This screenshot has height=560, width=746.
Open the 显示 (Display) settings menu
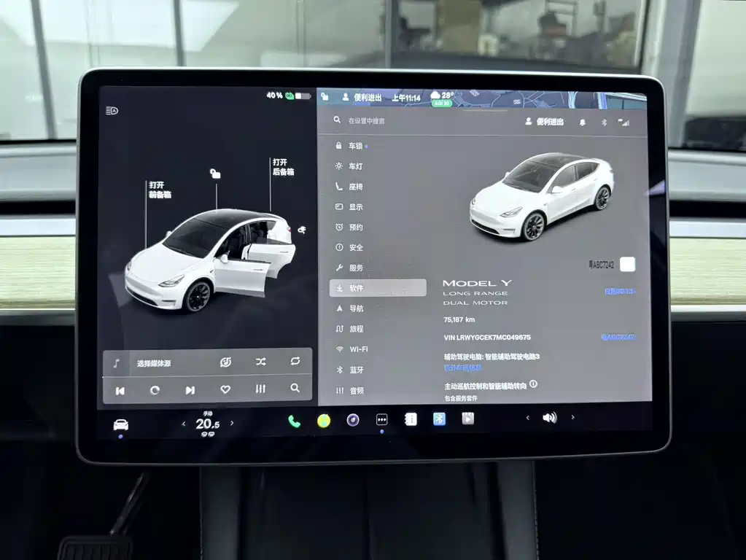click(351, 207)
